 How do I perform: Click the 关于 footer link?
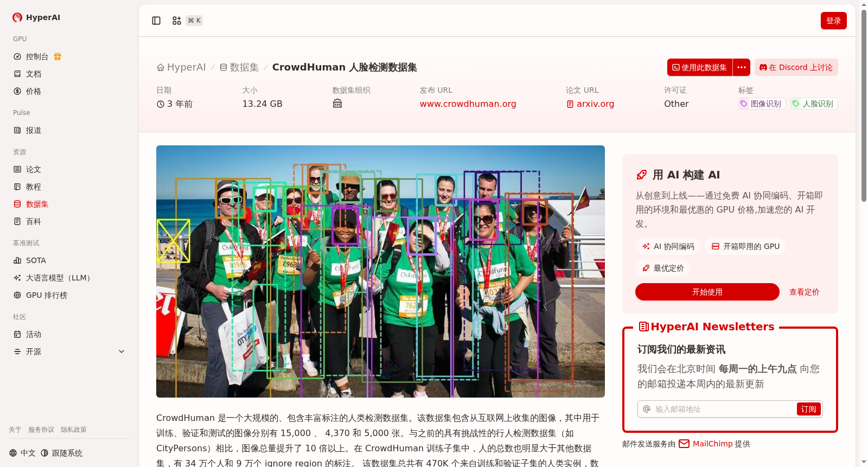[15, 430]
